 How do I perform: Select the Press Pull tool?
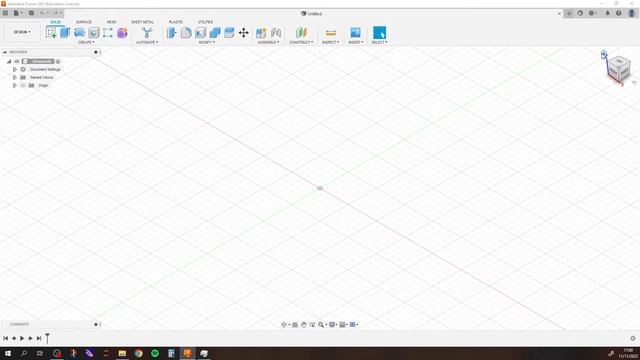[x=172, y=33]
